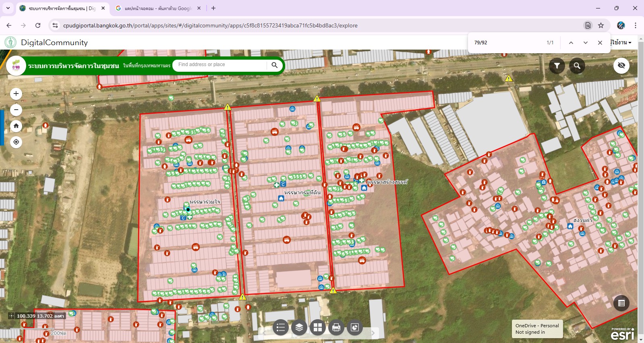Open the Layer List widget
This screenshot has height=343, width=644.
point(299,327)
